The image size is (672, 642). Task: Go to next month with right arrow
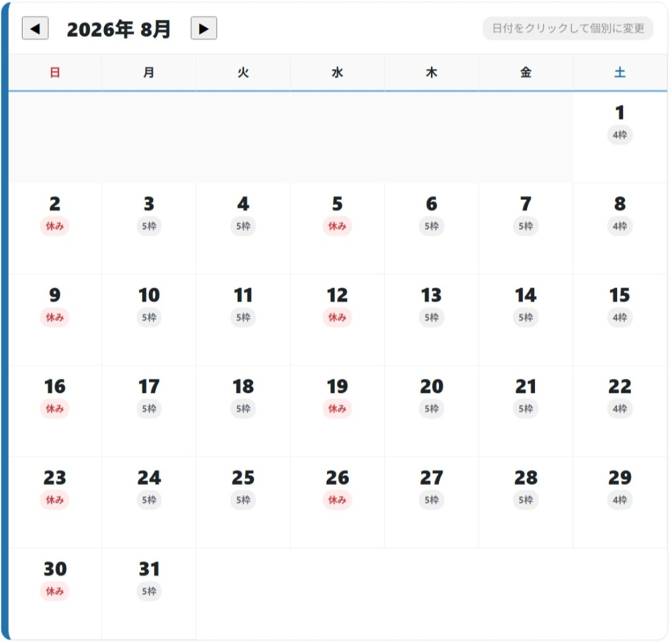click(203, 28)
